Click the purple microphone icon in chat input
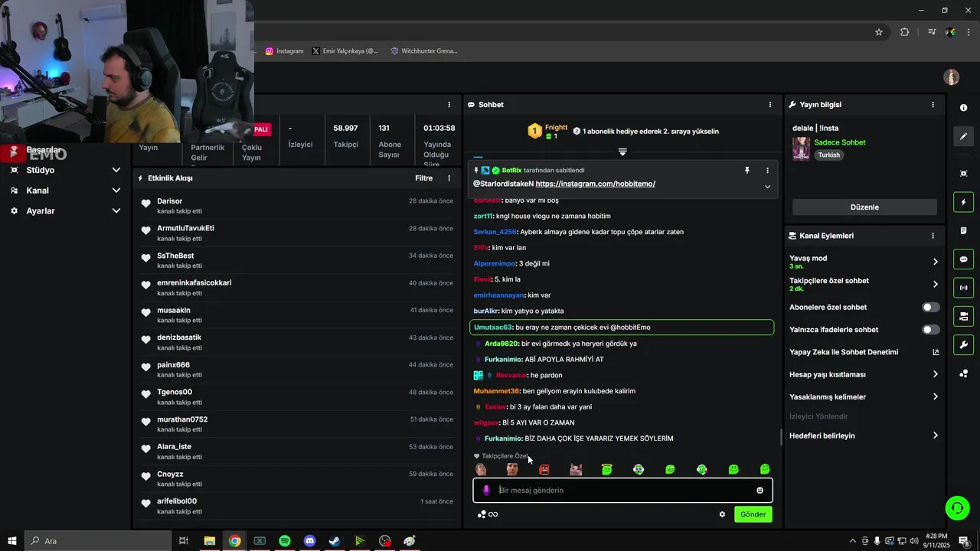This screenshot has height=551, width=980. click(485, 490)
